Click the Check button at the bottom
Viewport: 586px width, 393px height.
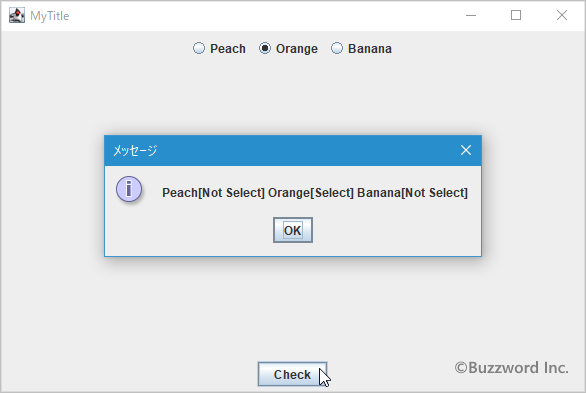292,374
